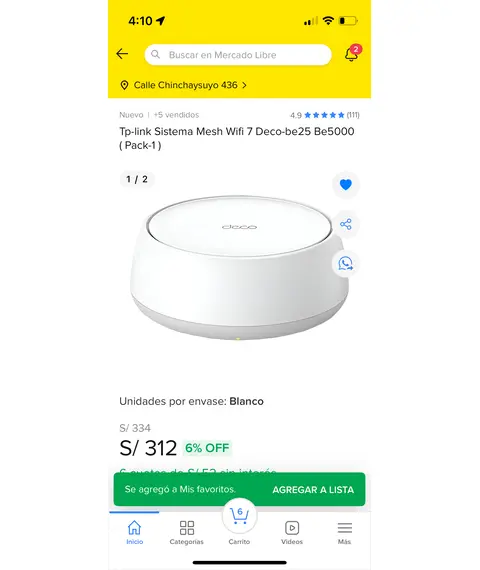Image resolution: width=480 pixels, height=570 pixels.
Task: Go to Inicio home tab
Action: pos(135,532)
